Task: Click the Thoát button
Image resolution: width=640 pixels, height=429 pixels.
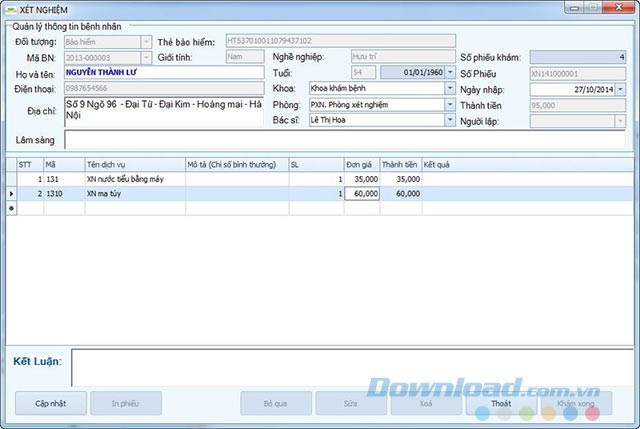Action: (x=500, y=403)
